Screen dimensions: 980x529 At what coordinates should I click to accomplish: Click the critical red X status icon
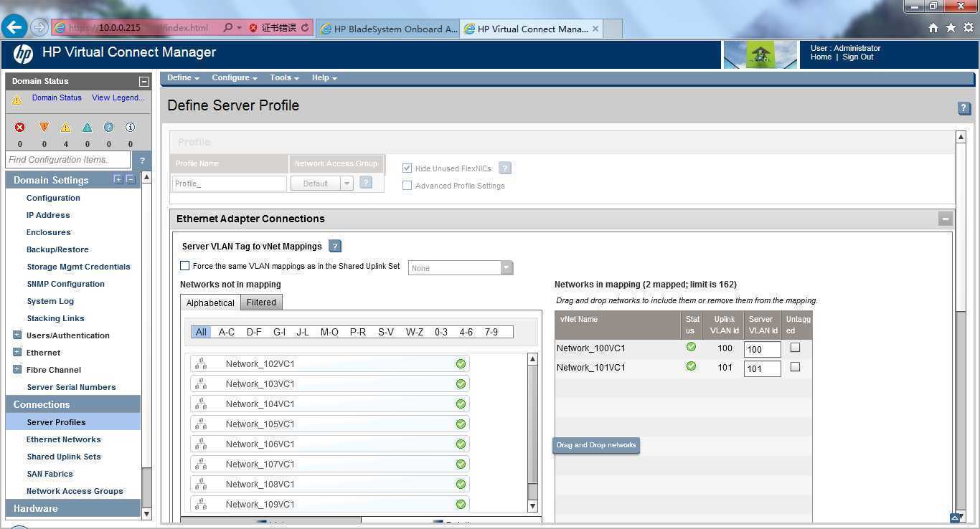[20, 127]
